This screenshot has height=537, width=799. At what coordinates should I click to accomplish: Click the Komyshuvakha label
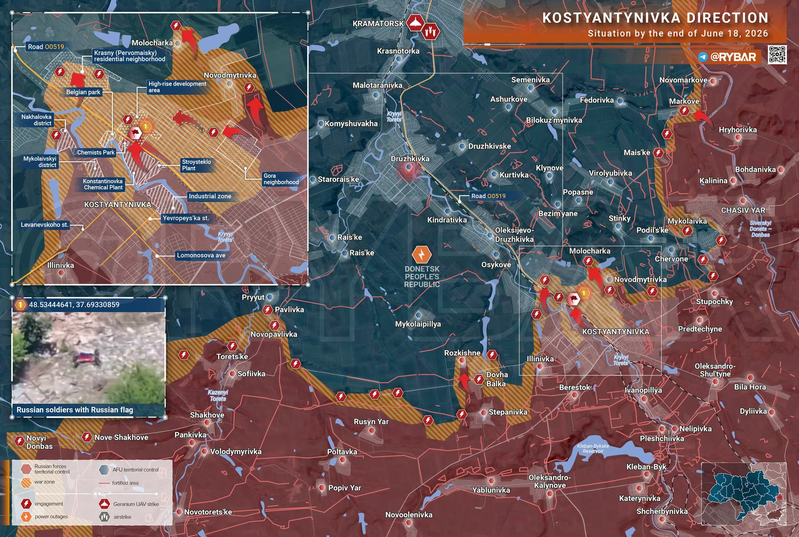pyautogui.click(x=351, y=123)
